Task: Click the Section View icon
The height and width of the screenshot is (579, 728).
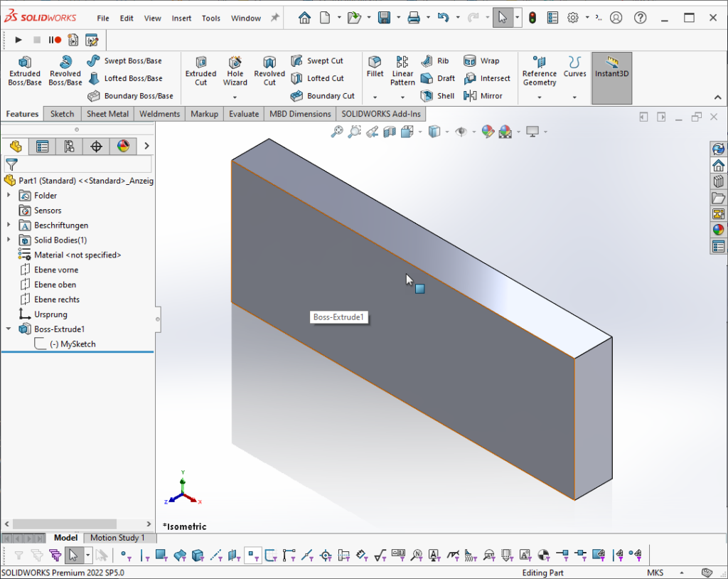Action: (x=390, y=132)
